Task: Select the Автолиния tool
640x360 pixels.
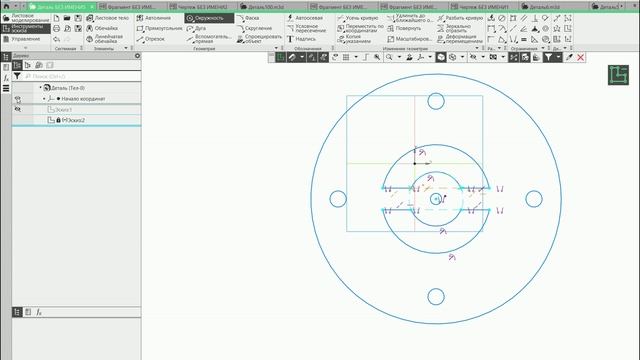Action: 153,18
